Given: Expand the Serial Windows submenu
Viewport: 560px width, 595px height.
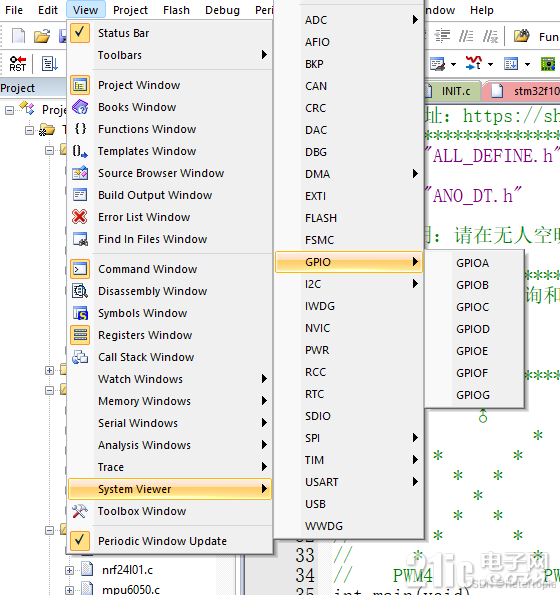Looking at the screenshot, I should [170, 423].
